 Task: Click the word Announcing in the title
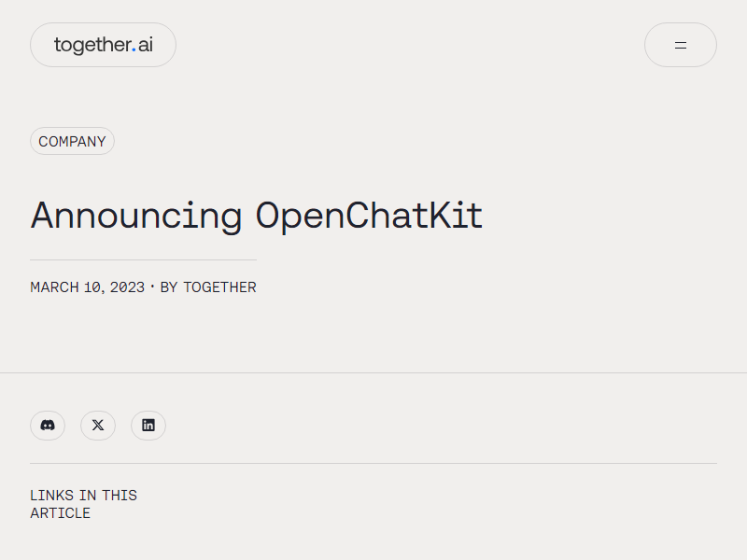point(136,216)
